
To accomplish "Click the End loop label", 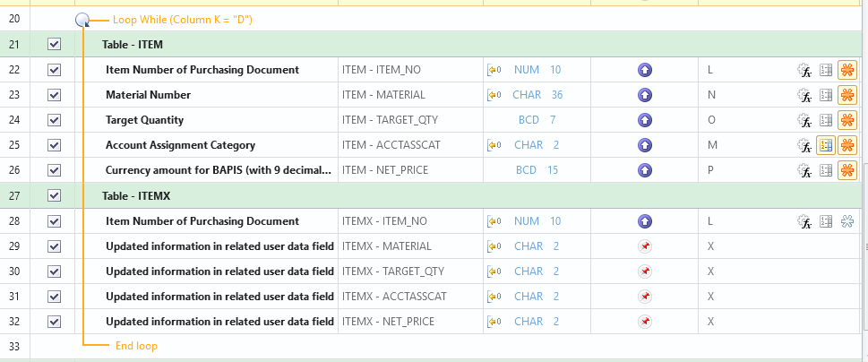I will (x=137, y=346).
